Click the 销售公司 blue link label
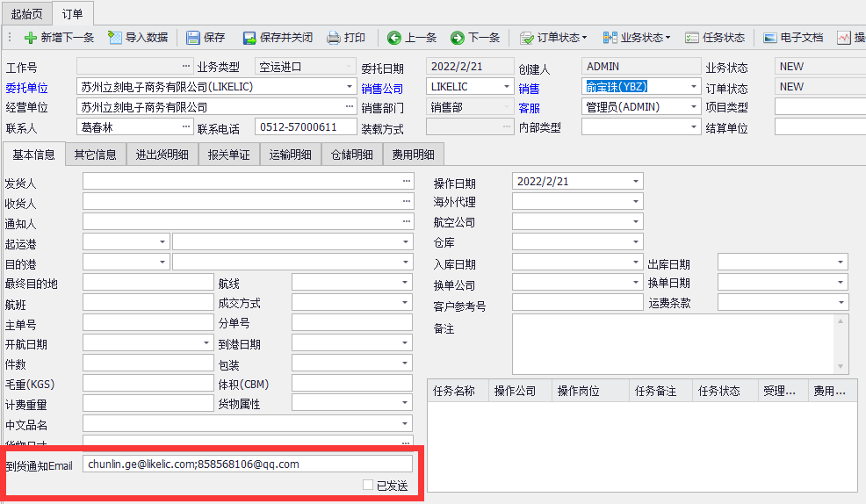866x504 pixels. click(382, 88)
